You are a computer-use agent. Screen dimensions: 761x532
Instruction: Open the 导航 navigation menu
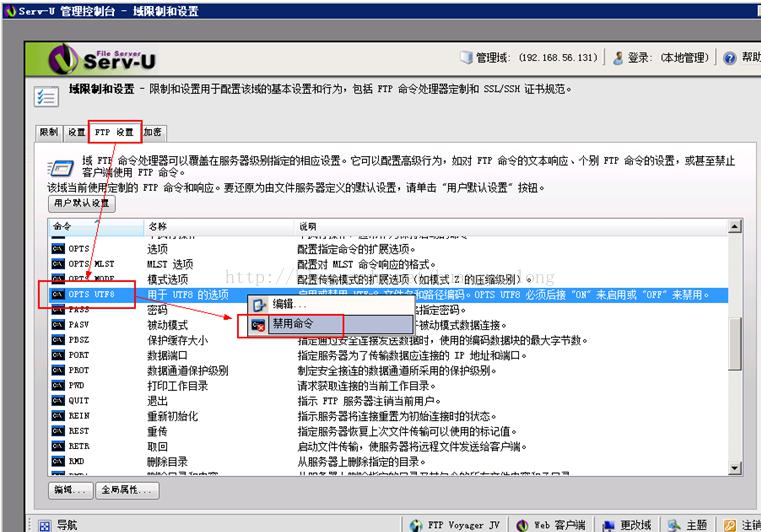click(58, 525)
